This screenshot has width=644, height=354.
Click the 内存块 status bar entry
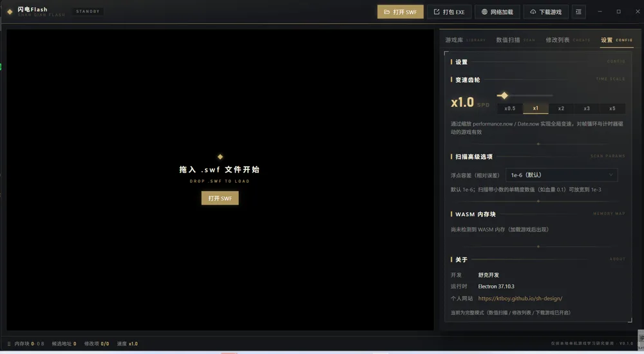point(29,344)
